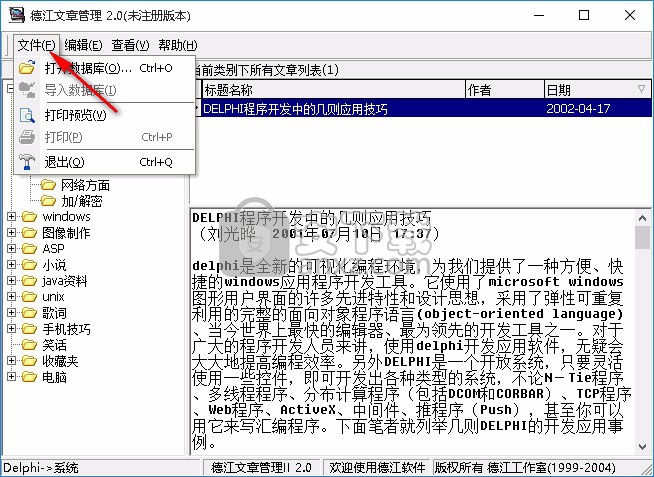Click the open database folder icon
Screen dimensions: 654x477
coord(27,68)
